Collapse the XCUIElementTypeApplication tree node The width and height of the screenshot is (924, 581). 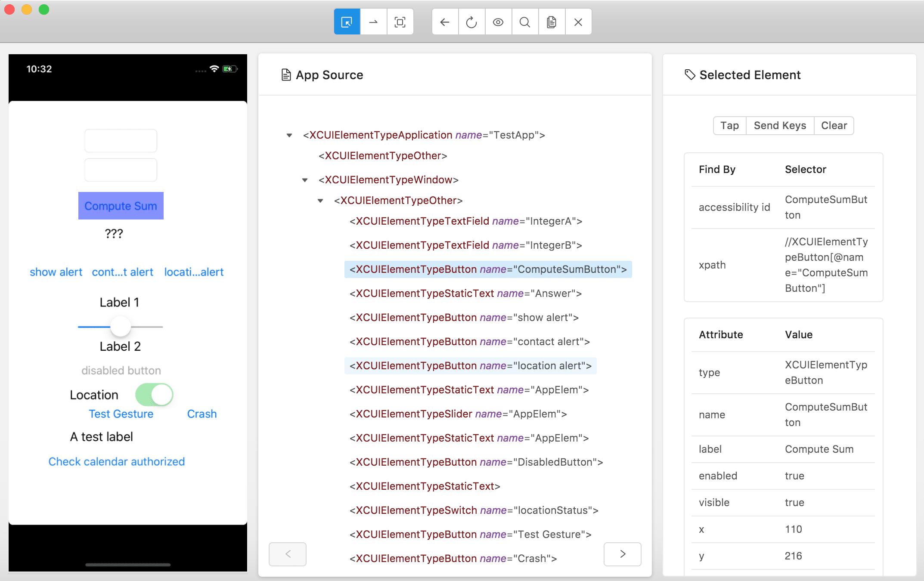(x=289, y=135)
